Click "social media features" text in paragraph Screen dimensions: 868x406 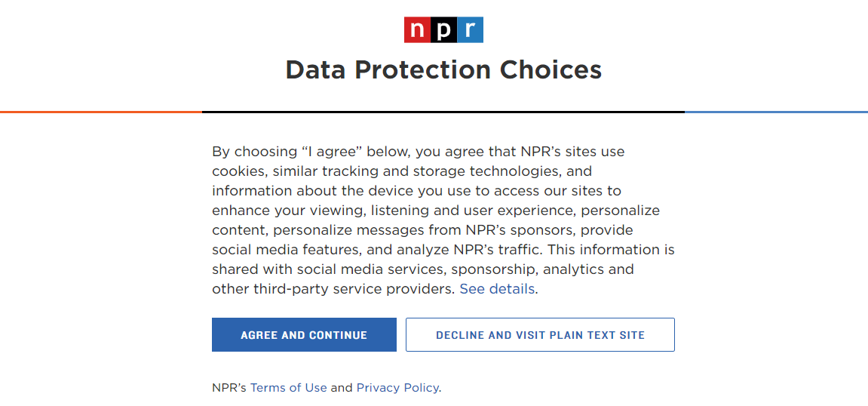tap(286, 250)
